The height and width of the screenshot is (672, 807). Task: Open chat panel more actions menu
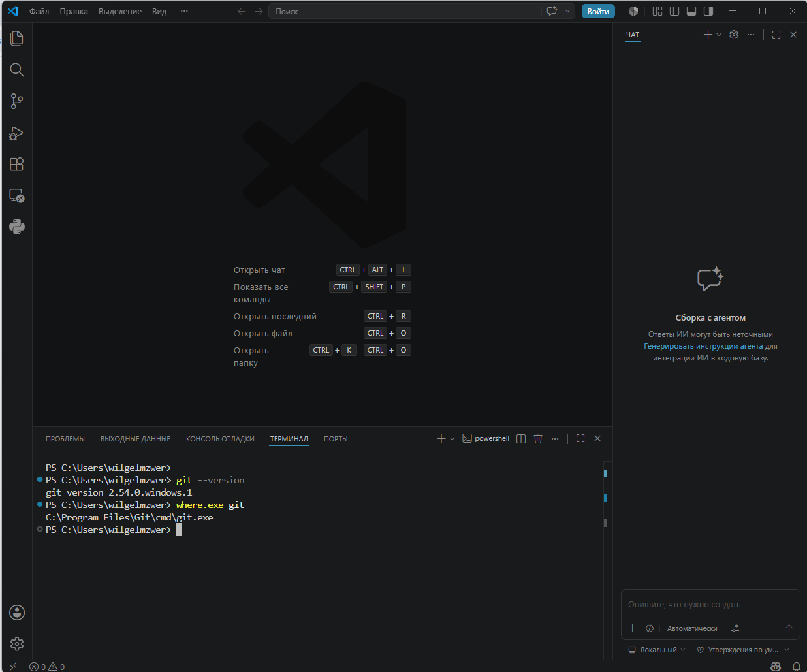[x=751, y=35]
